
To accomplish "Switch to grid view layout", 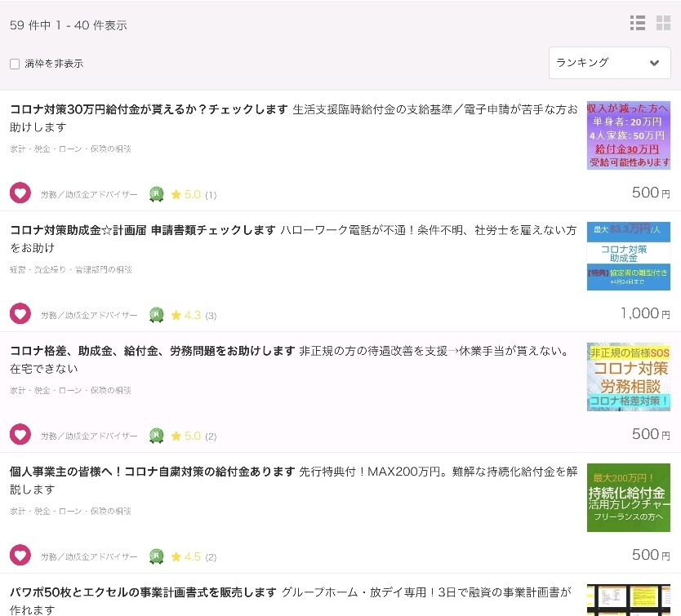I will 663,23.
